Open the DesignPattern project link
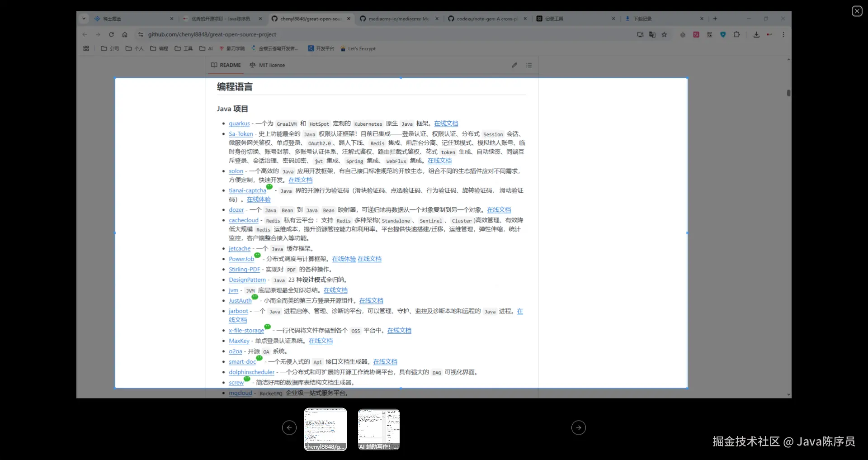 click(x=247, y=280)
